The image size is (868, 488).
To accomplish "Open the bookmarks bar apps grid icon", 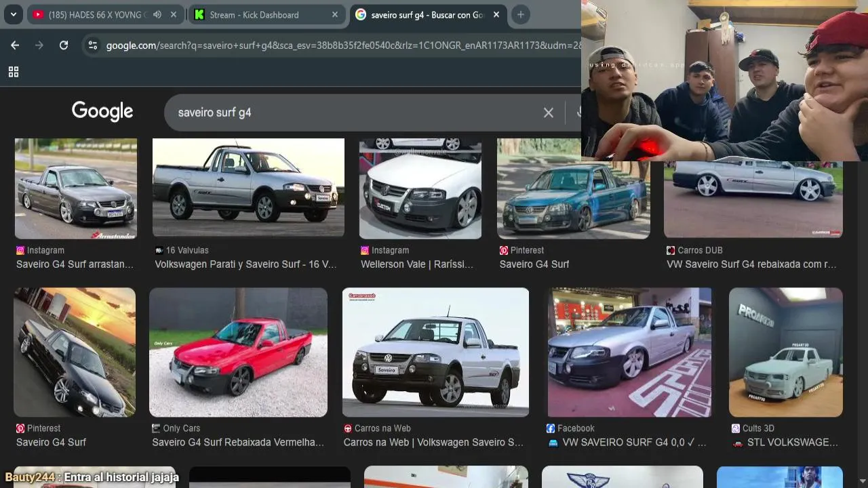I will [x=13, y=72].
